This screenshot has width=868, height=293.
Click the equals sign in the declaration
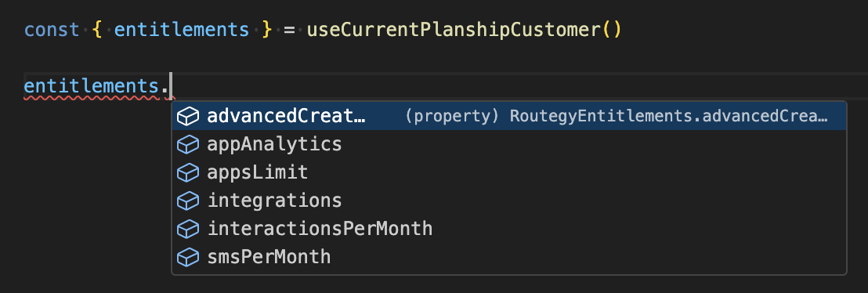(289, 30)
